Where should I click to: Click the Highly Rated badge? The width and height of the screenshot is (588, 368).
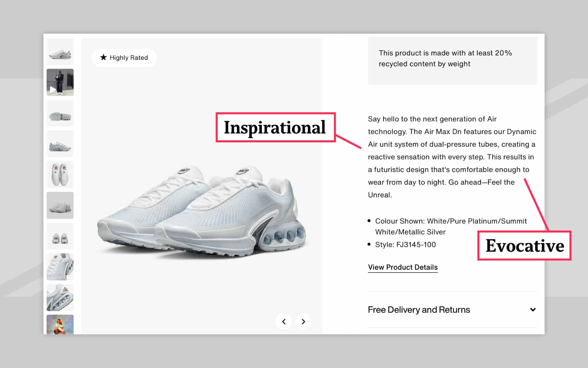click(124, 57)
